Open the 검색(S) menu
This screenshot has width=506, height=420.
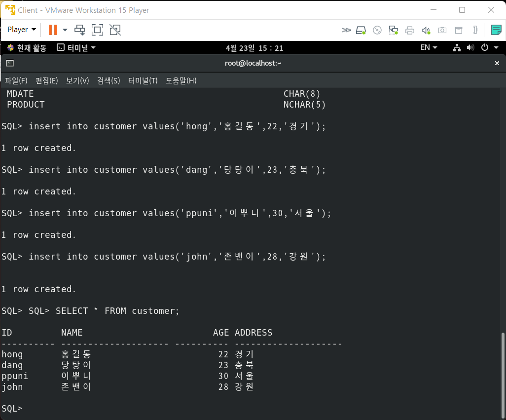coord(109,81)
